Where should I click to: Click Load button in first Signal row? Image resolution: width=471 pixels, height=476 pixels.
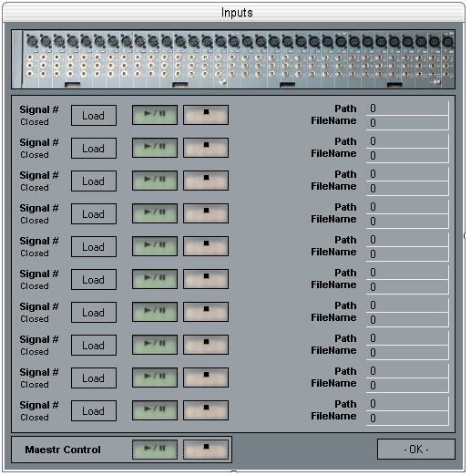point(94,116)
